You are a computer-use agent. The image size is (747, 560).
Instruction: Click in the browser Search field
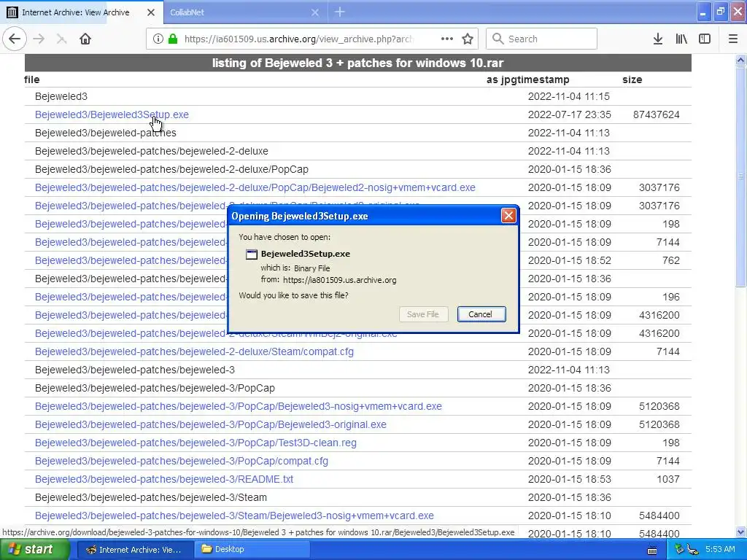click(x=541, y=39)
